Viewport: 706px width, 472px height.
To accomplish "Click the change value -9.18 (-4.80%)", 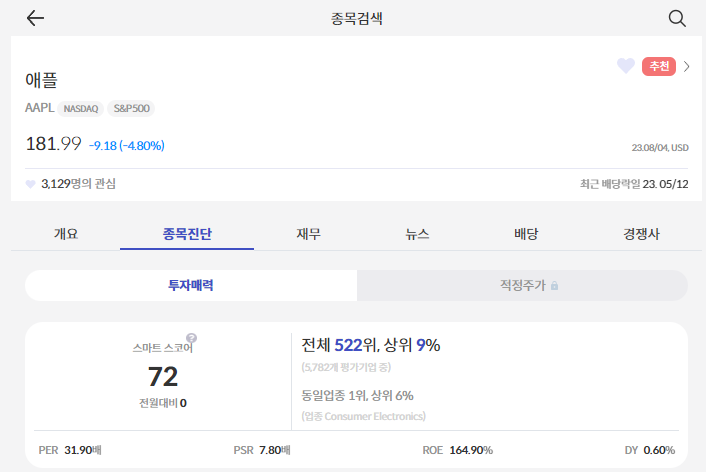I will tap(127, 145).
